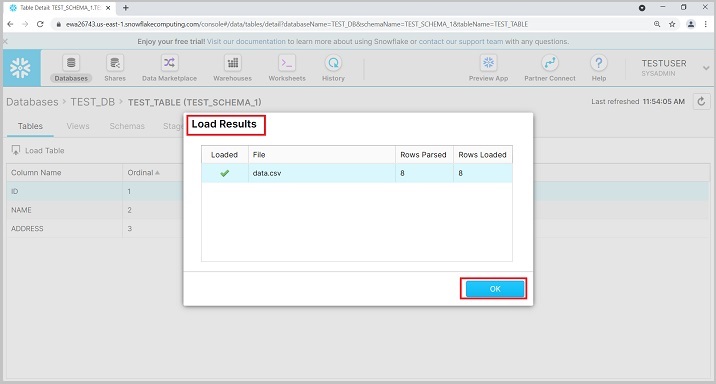This screenshot has height=384, width=716.
Task: Confirm load results with OK button
Action: click(x=495, y=289)
